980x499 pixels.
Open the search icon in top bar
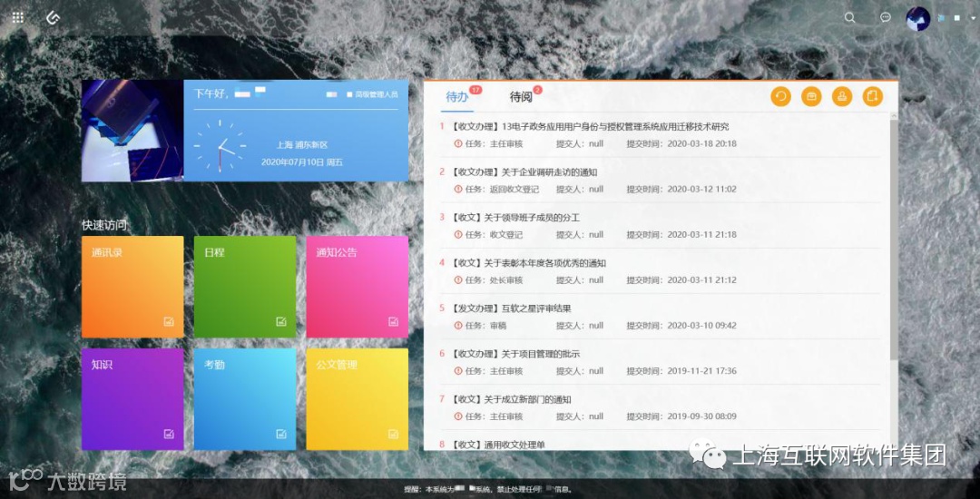(x=849, y=17)
